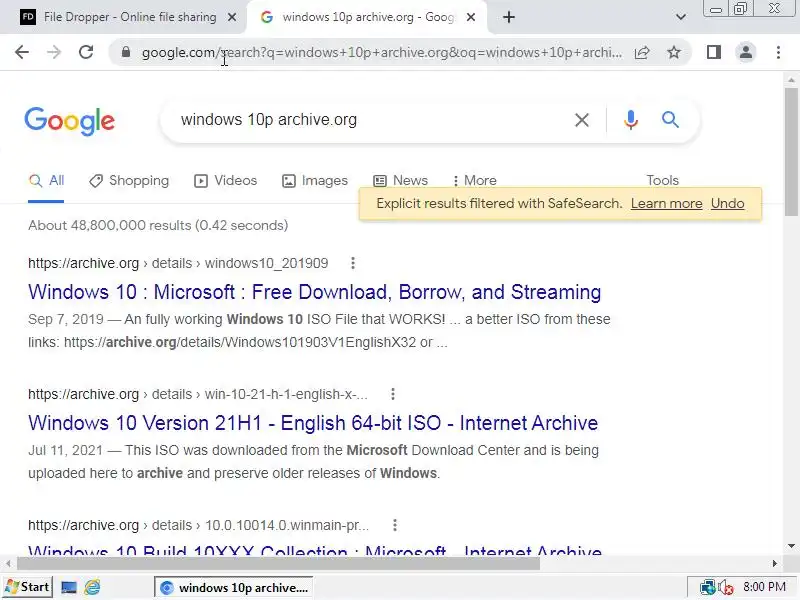Click the magnifier search button
Viewport: 800px width, 600px height.
(670, 120)
